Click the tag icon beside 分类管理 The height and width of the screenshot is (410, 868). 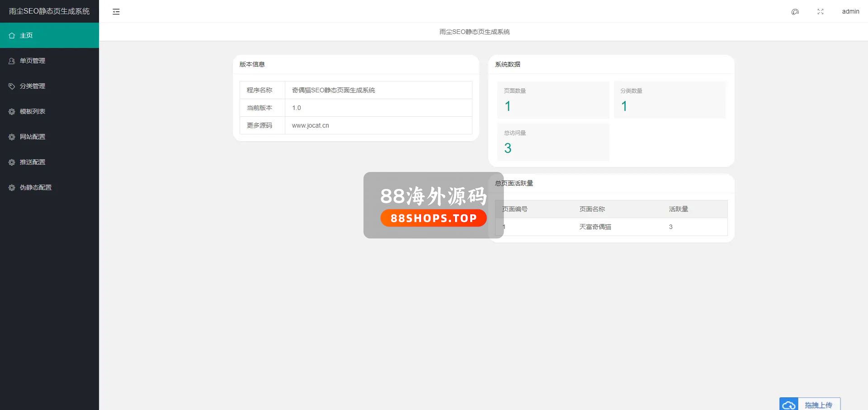pyautogui.click(x=12, y=86)
